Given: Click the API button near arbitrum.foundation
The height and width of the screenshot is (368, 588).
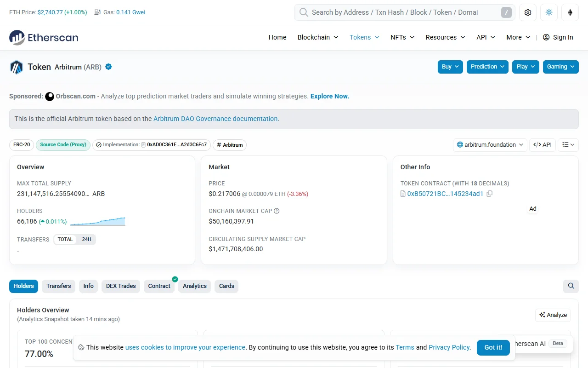Looking at the screenshot, I should pyautogui.click(x=543, y=145).
